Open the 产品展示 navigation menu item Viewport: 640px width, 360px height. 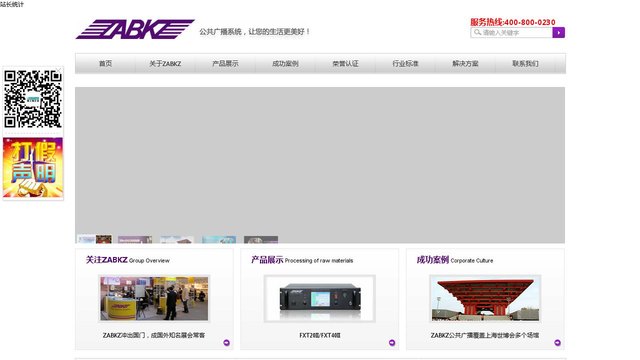tap(225, 64)
